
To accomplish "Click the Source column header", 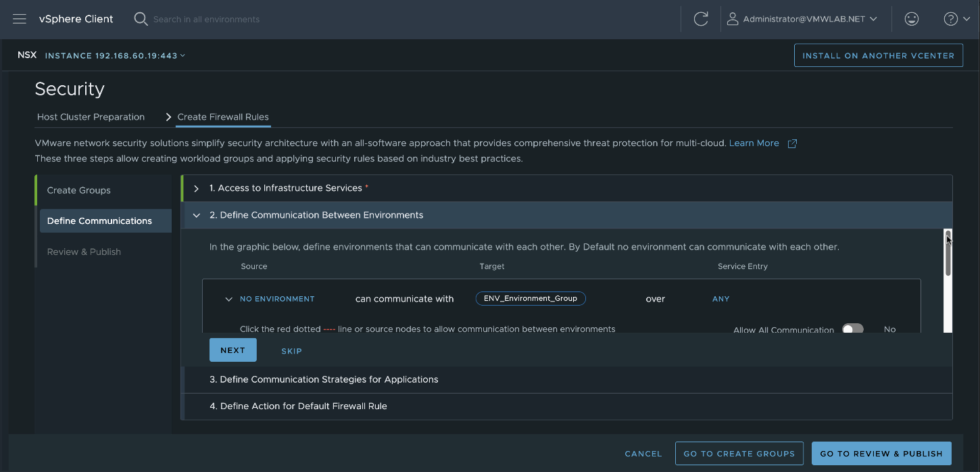I will (x=254, y=266).
